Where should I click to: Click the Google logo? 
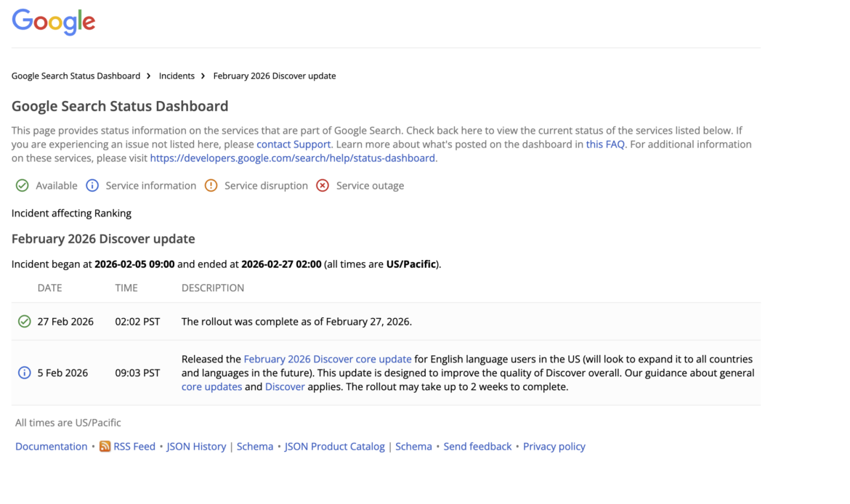click(x=54, y=22)
